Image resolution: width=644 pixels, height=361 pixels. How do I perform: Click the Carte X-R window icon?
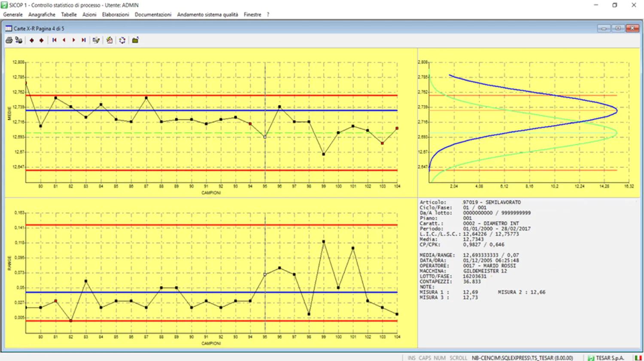click(9, 28)
